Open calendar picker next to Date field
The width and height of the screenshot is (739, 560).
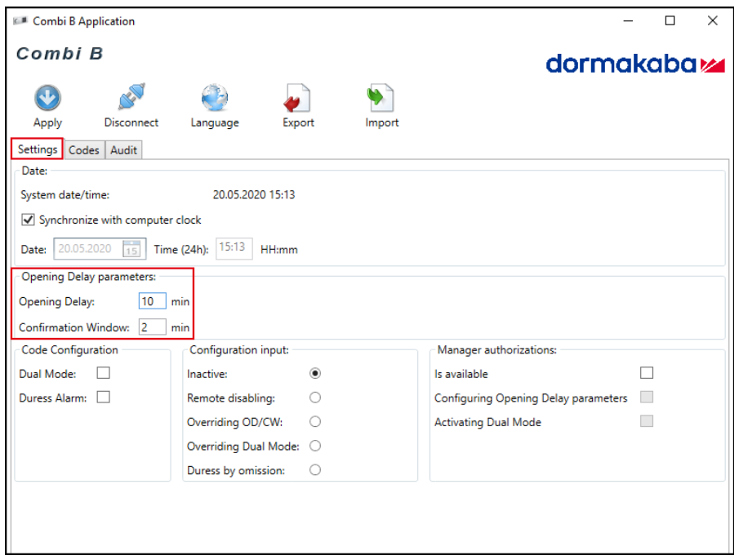pos(131,249)
